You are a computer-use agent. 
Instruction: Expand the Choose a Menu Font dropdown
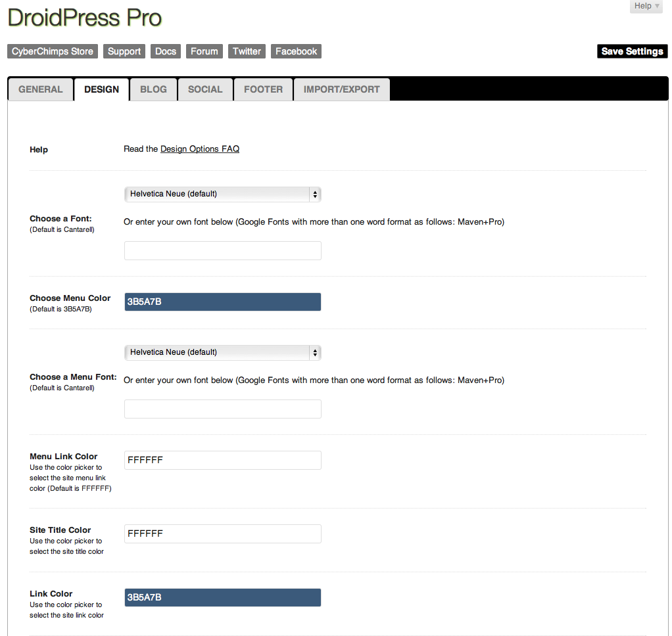point(223,353)
